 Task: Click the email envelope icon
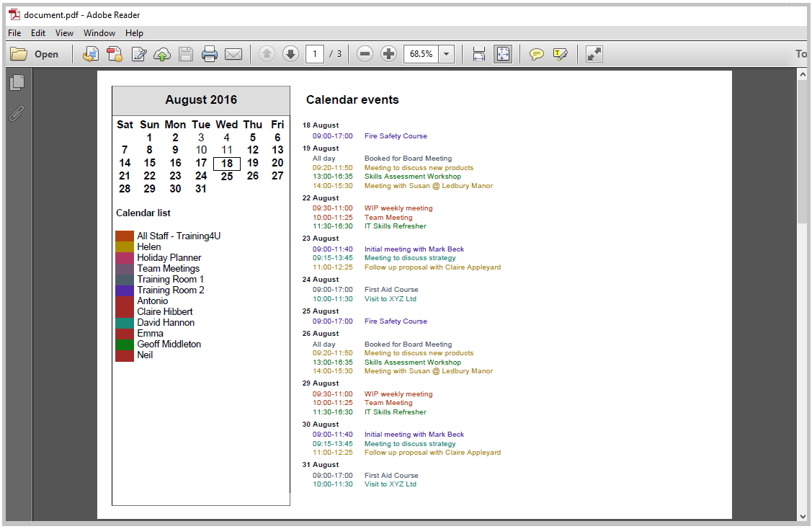tap(233, 54)
